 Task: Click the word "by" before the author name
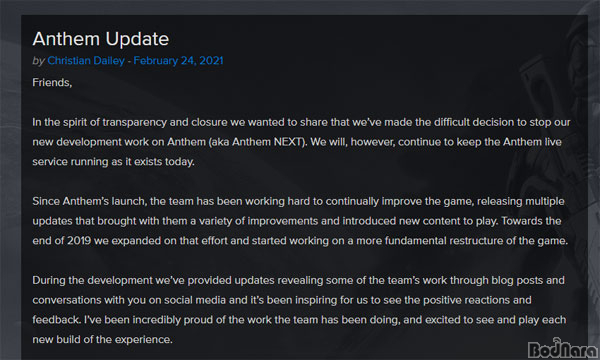[39, 61]
